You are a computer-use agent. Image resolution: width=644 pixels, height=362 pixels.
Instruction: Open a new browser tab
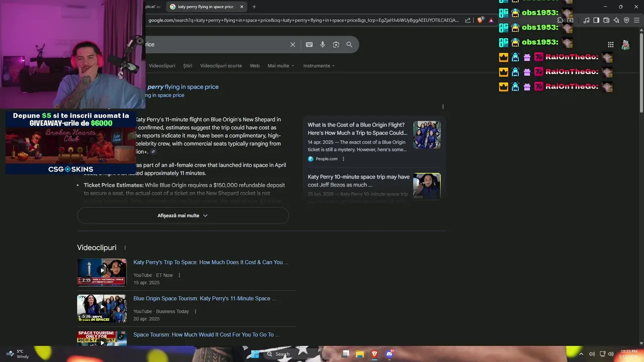254,7
